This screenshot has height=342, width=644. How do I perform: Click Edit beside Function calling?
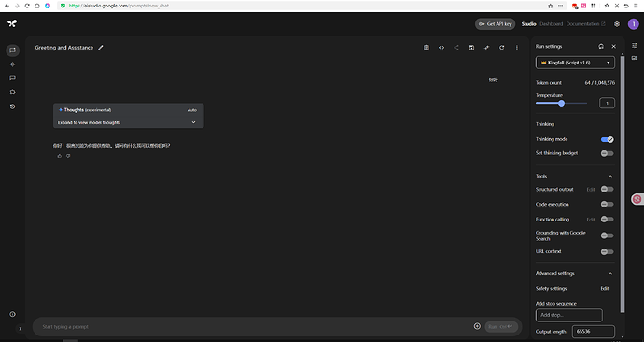(x=591, y=219)
